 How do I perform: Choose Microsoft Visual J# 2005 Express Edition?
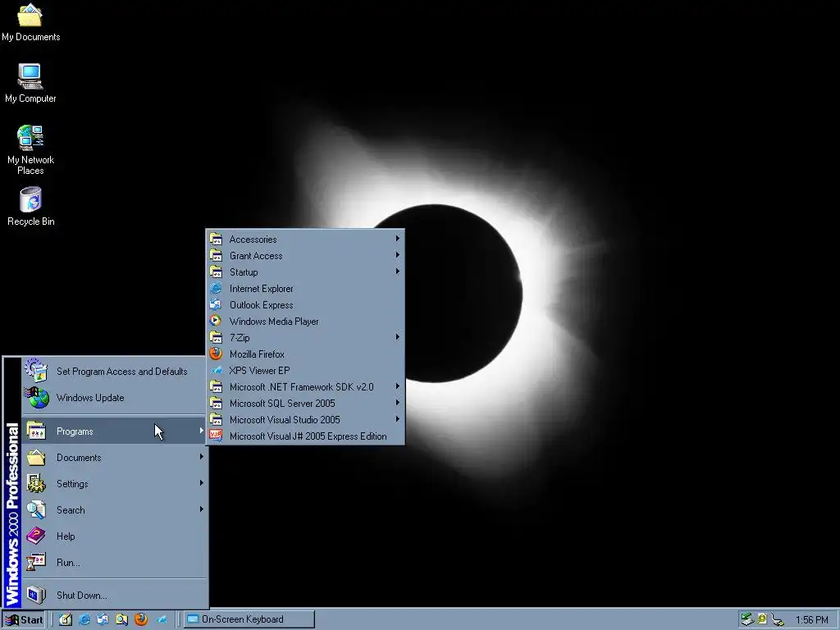tap(305, 436)
